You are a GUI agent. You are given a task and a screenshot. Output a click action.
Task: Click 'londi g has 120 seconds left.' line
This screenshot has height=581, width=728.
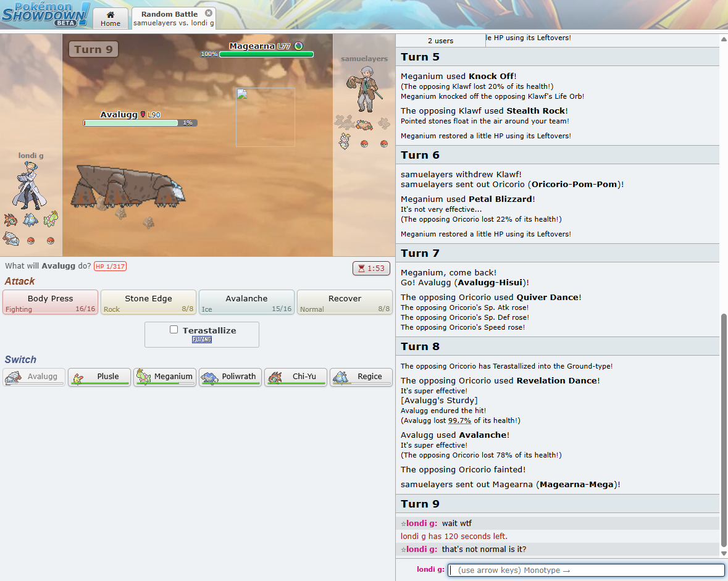tap(454, 536)
